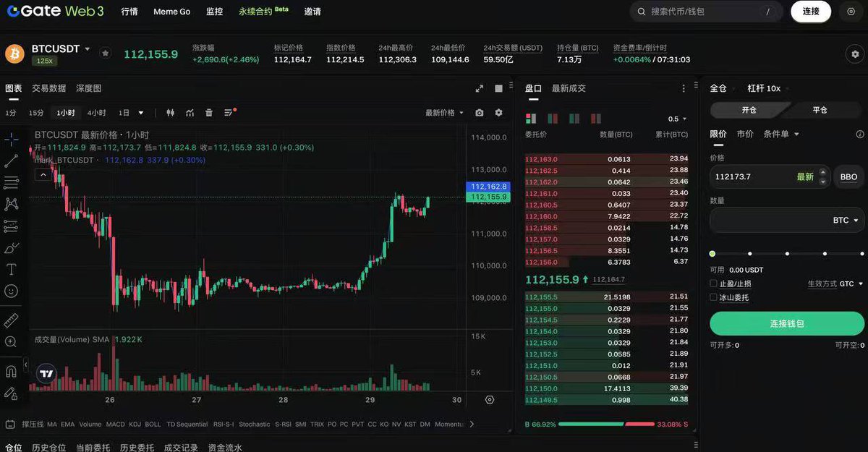Image resolution: width=868 pixels, height=452 pixels.
Task: Select the text annotation tool
Action: click(12, 269)
